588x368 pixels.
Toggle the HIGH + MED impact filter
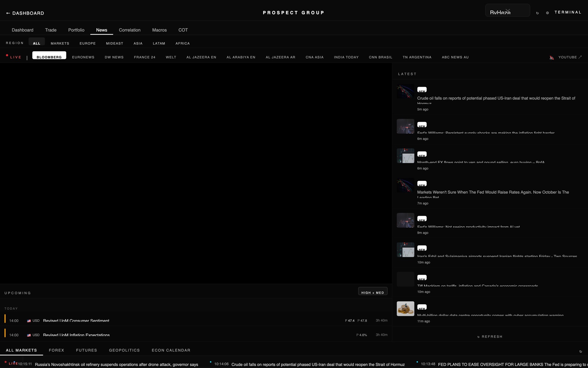point(373,291)
